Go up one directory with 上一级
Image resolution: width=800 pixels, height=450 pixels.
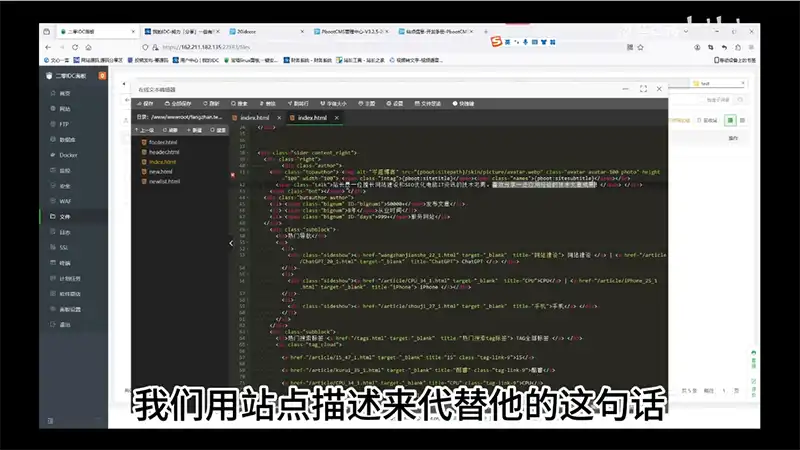[x=146, y=129]
